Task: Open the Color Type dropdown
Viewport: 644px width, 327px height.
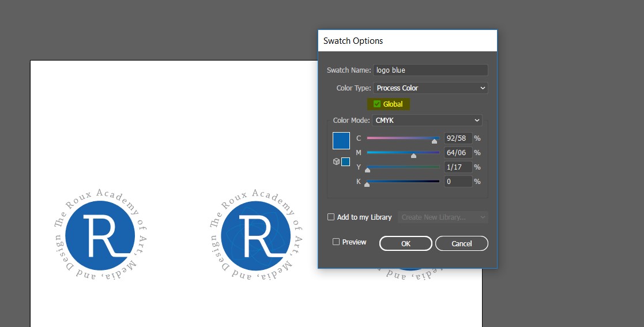Action: point(430,88)
